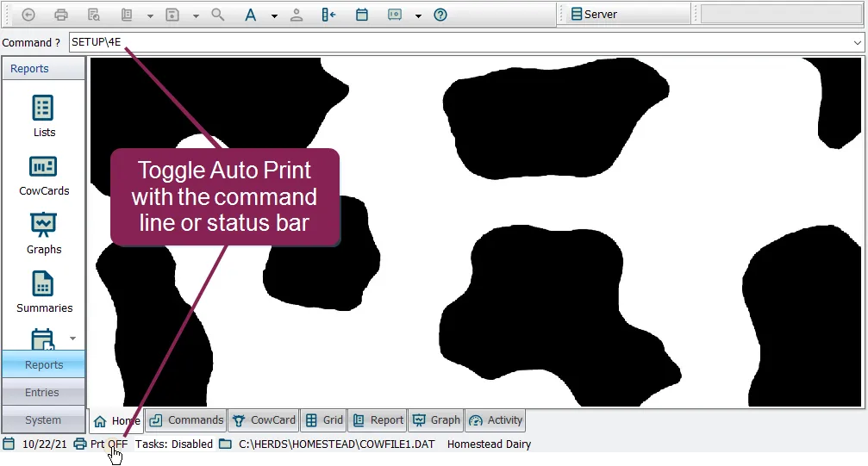The width and height of the screenshot is (868, 466).
Task: Click the calendar icon in the toolbar
Action: pyautogui.click(x=362, y=15)
